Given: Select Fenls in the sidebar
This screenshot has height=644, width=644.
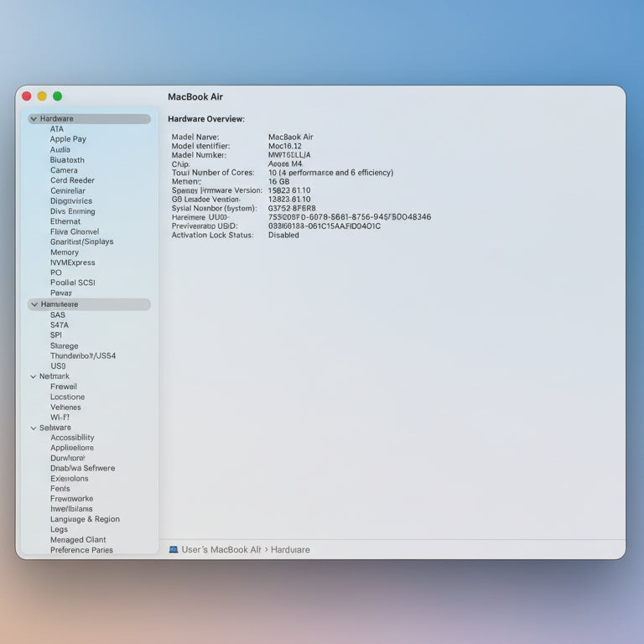Looking at the screenshot, I should tap(60, 489).
